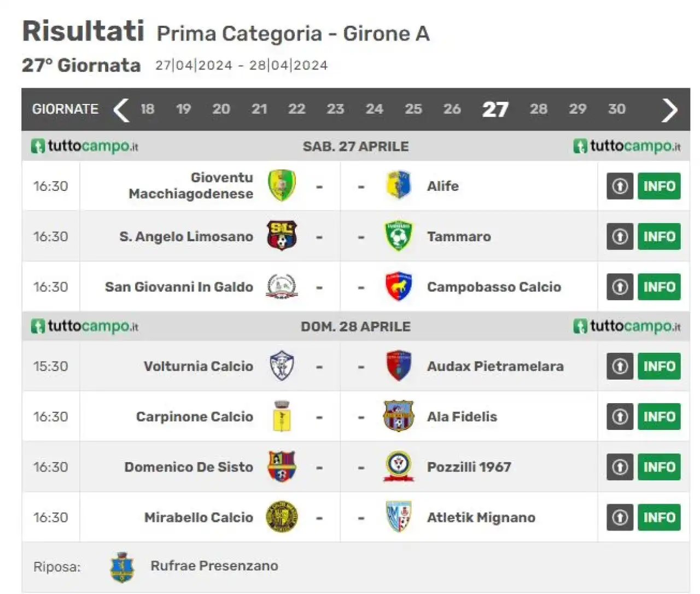
Task: Open the Ala Fidelis team badge
Action: click(x=398, y=416)
